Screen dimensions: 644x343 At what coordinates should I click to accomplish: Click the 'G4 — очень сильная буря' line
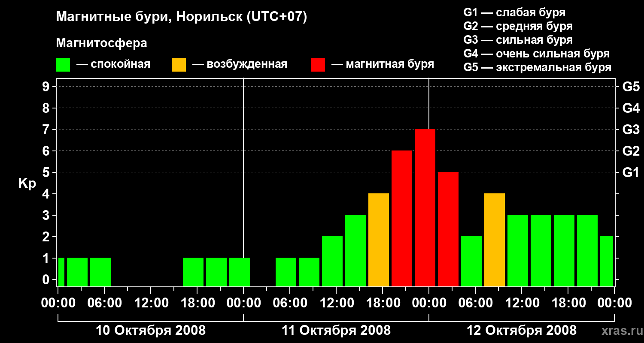click(x=536, y=54)
